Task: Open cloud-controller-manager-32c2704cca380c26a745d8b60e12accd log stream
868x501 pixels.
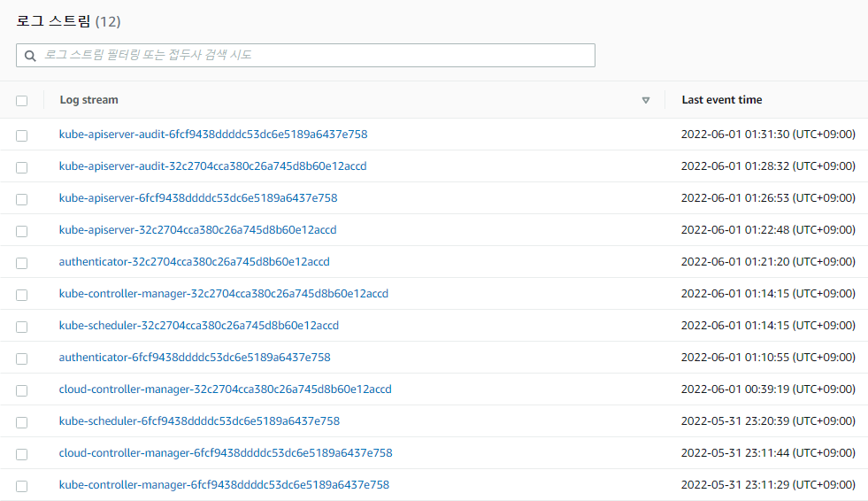Action: tap(226, 389)
